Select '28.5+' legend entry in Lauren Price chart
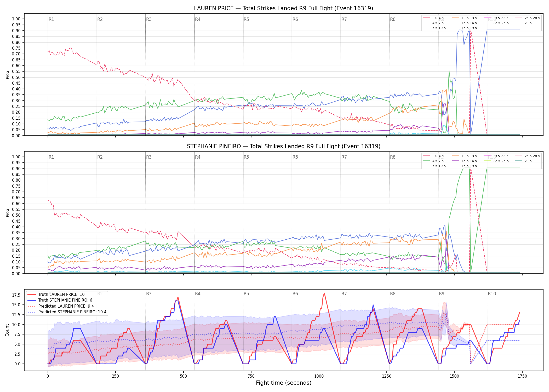Screen dimensions: 549x392 tap(525, 23)
